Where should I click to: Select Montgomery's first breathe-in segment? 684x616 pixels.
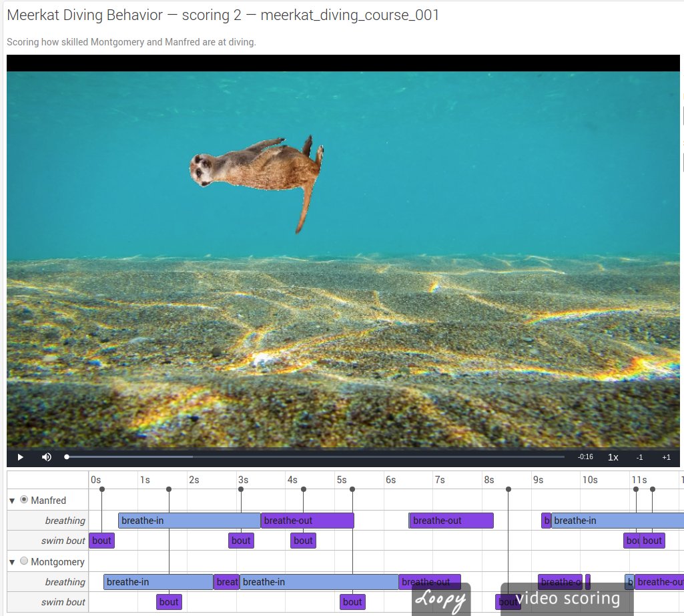158,582
